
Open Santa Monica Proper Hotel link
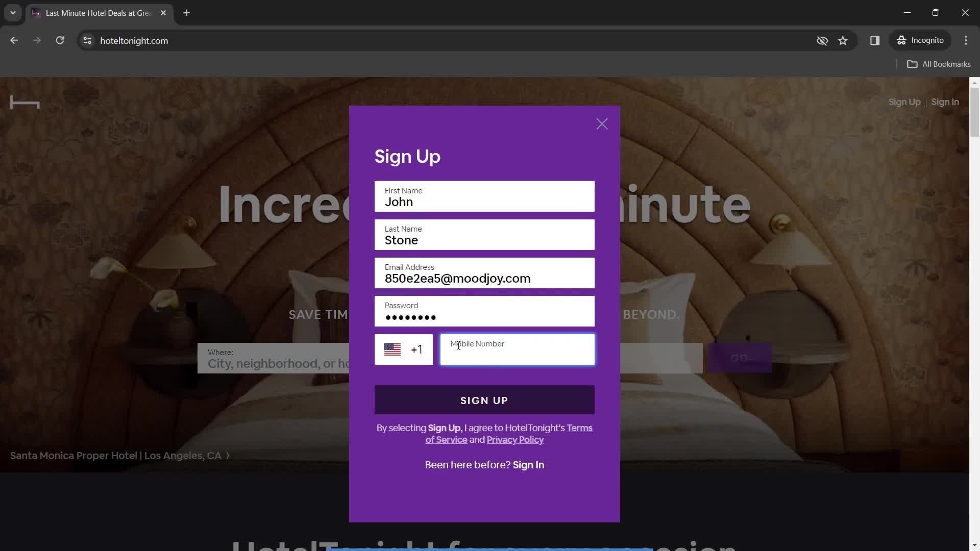(120, 456)
